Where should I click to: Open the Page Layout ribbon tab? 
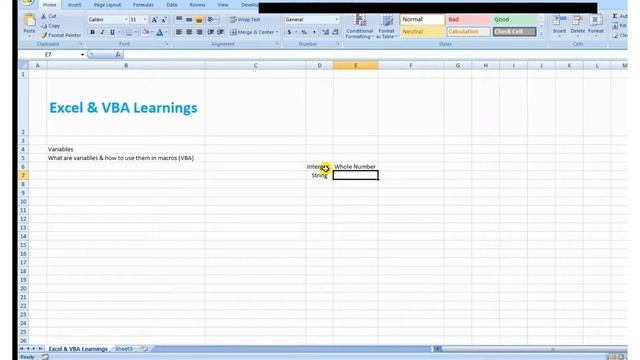pyautogui.click(x=107, y=5)
